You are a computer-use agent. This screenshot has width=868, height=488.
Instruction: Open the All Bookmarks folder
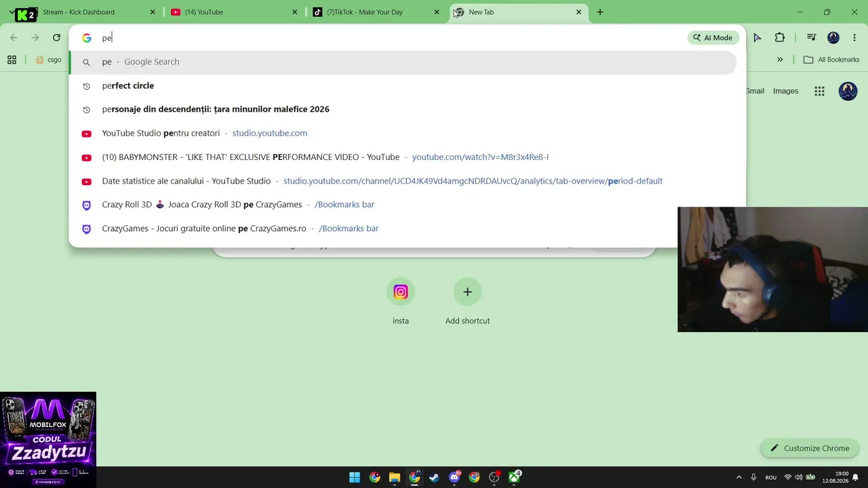pyautogui.click(x=831, y=60)
